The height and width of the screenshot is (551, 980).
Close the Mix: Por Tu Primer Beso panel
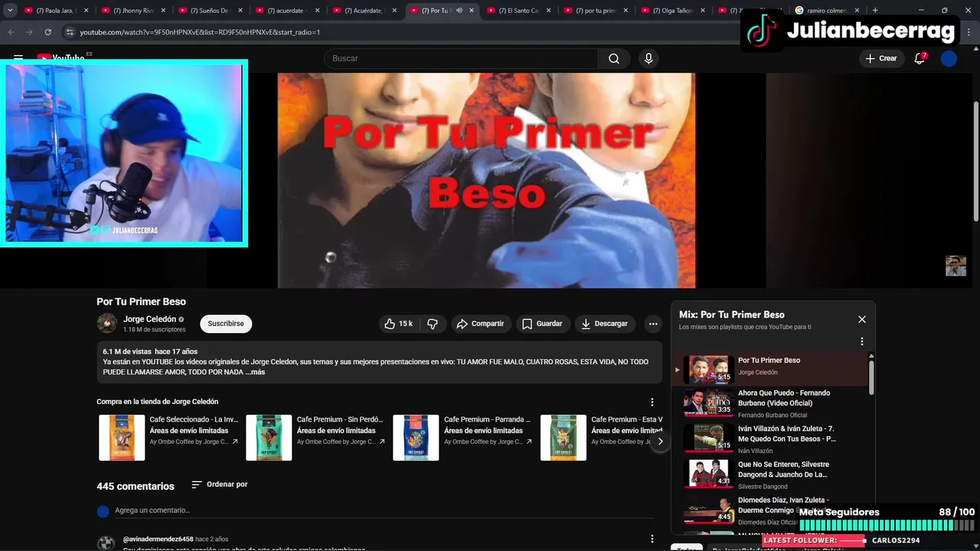(x=862, y=319)
